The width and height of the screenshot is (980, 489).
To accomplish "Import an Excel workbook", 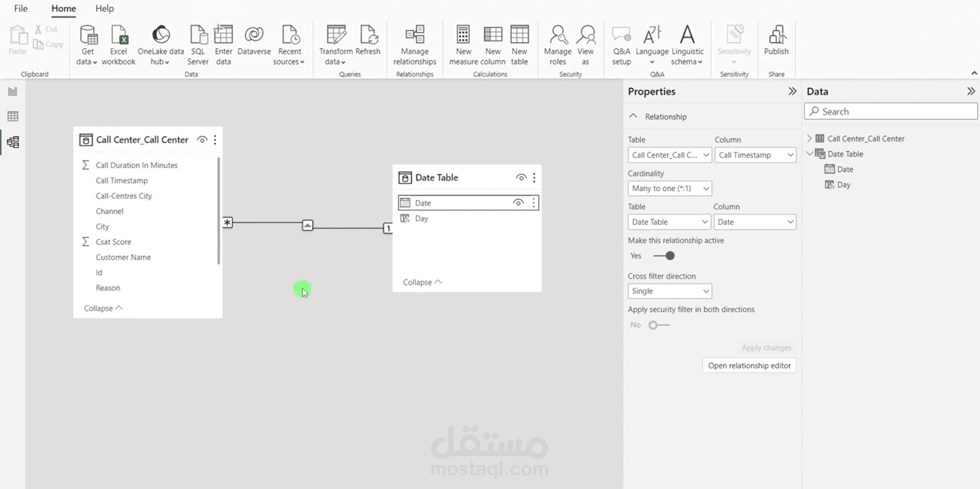I will (118, 45).
